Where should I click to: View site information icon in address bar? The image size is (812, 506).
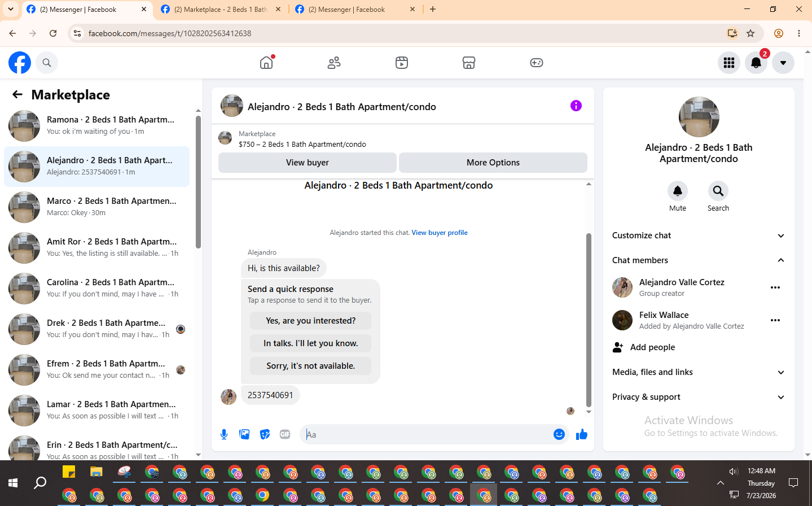[x=78, y=33]
